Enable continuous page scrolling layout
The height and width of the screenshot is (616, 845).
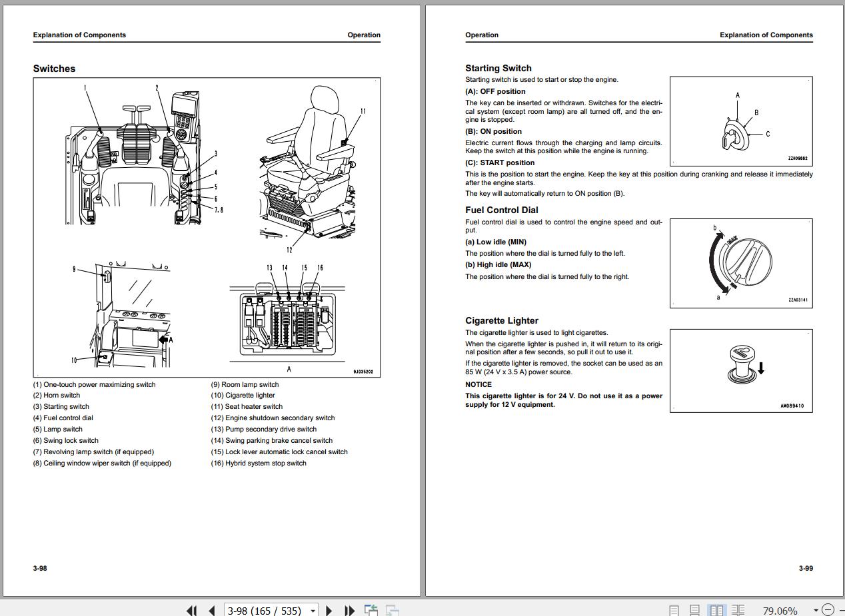coord(694,610)
